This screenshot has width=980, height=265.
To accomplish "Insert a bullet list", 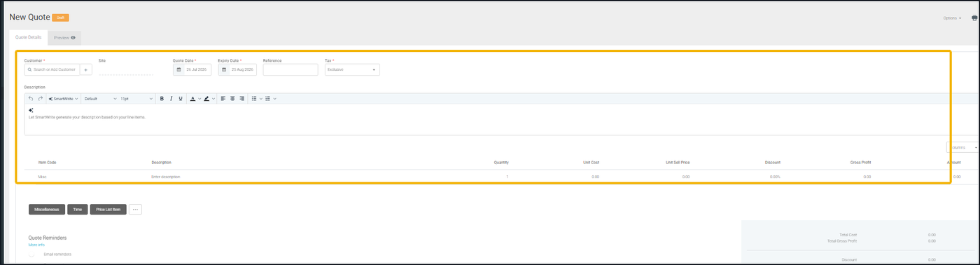I will pyautogui.click(x=254, y=99).
